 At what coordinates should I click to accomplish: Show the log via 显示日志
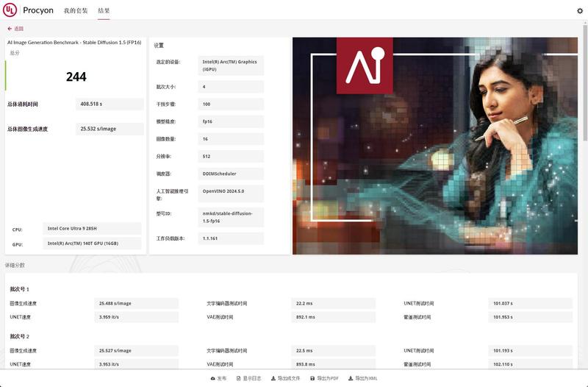248,378
